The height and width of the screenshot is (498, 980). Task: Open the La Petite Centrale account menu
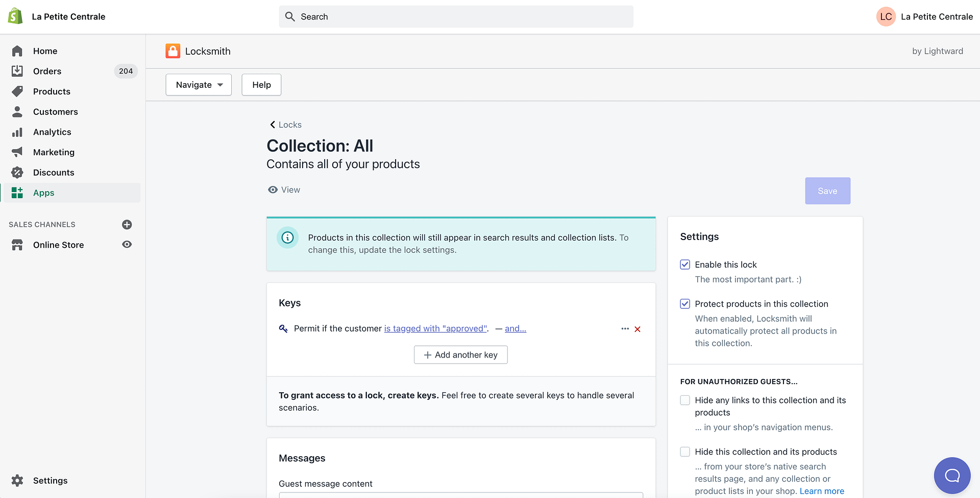[x=924, y=16]
